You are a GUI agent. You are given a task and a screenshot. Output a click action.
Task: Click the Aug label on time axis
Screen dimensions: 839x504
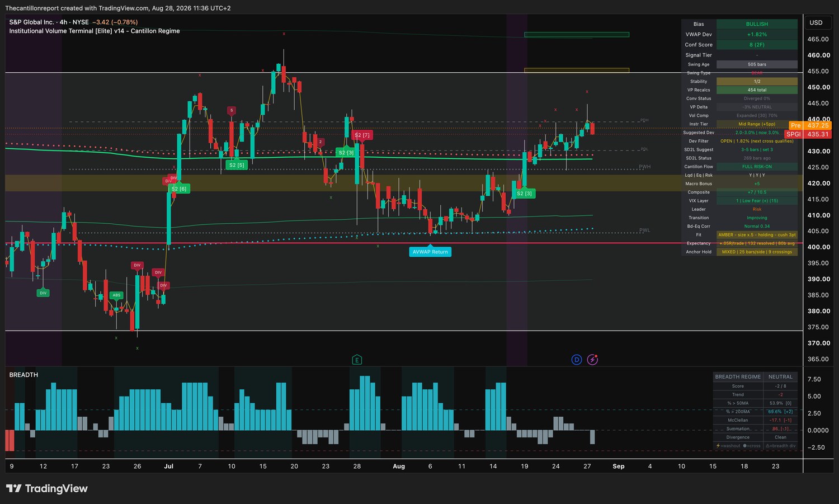399,466
